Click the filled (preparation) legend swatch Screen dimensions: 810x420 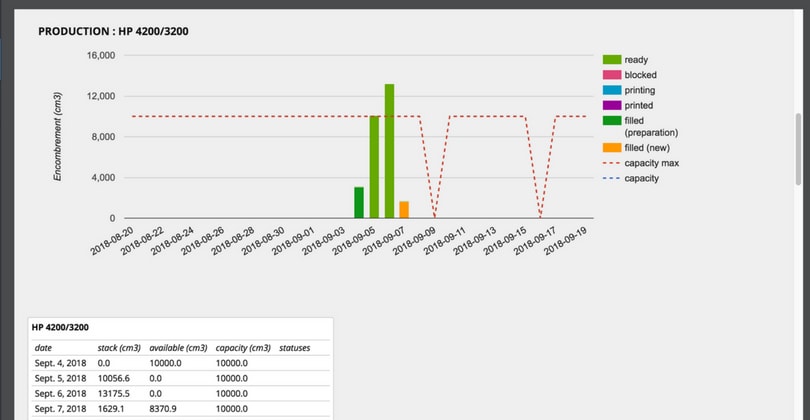pyautogui.click(x=612, y=120)
